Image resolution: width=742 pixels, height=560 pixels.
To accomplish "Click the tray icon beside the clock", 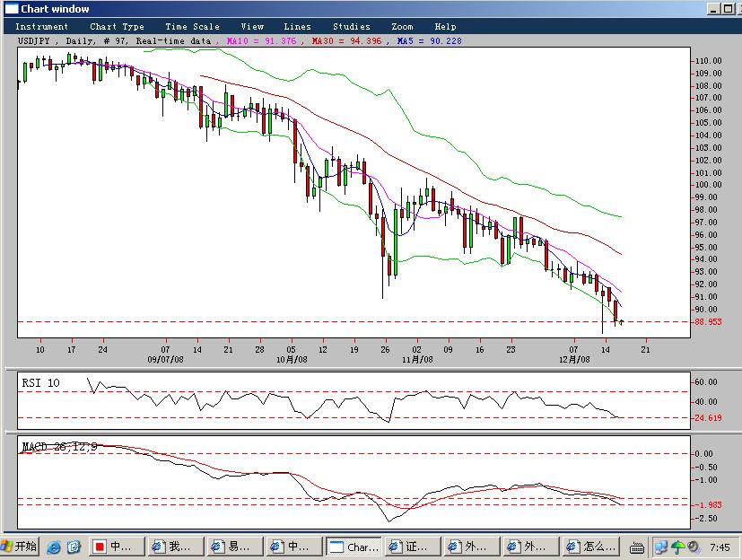I will [694, 547].
